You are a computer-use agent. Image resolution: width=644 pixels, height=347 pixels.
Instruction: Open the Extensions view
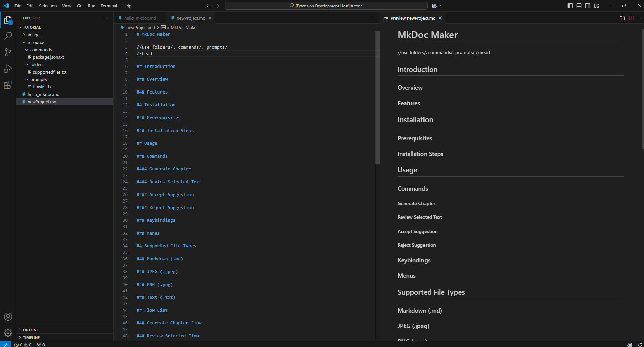point(8,85)
